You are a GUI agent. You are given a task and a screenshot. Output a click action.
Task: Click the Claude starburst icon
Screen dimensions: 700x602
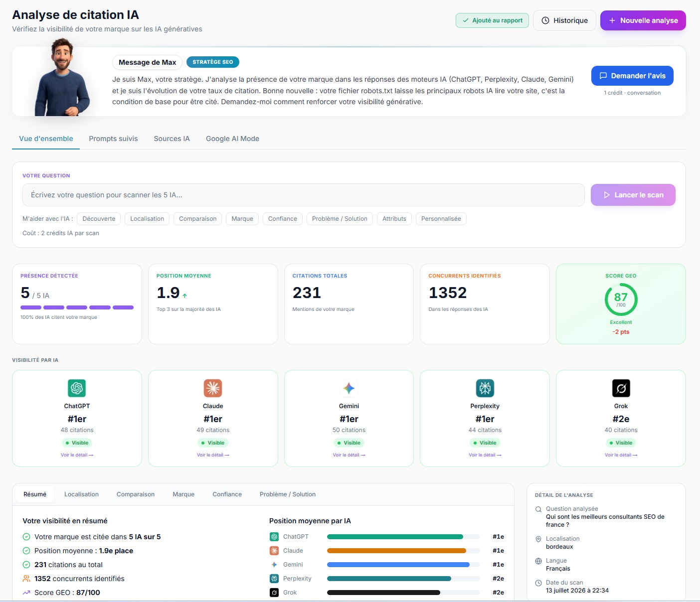coord(213,388)
